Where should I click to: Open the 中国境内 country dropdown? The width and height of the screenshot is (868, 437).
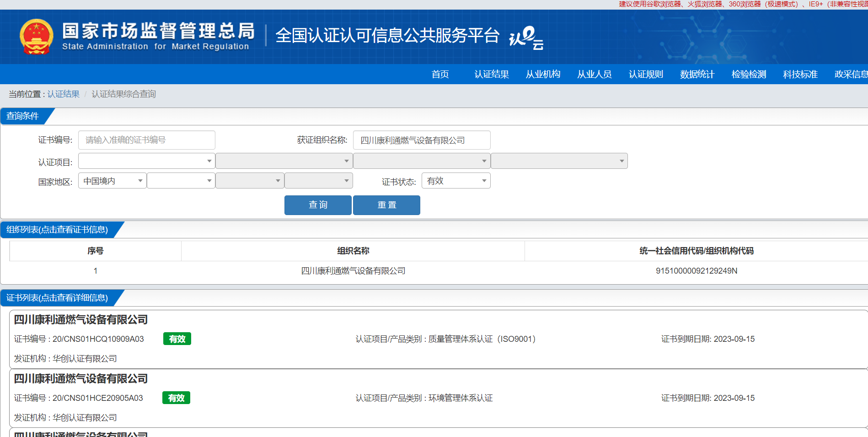click(113, 181)
